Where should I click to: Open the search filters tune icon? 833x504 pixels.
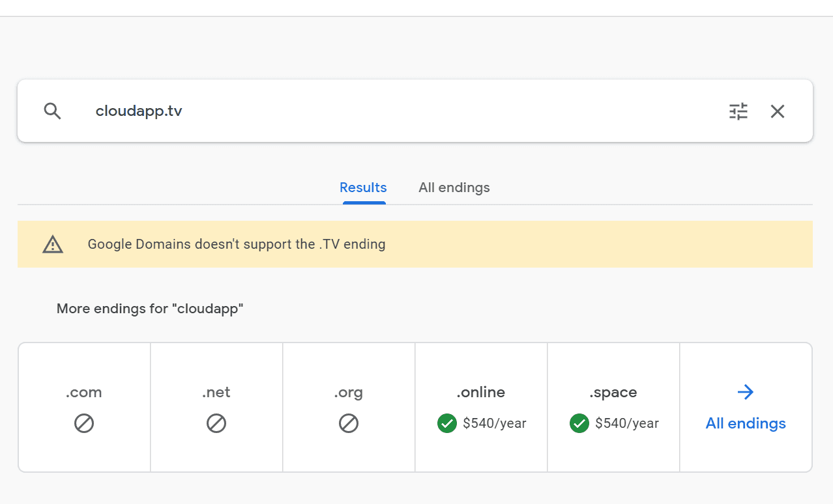click(738, 111)
